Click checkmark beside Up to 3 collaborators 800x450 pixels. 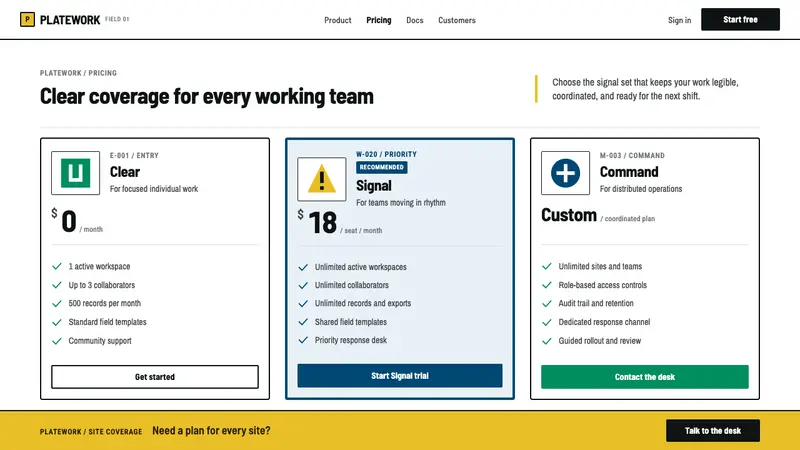[57, 285]
